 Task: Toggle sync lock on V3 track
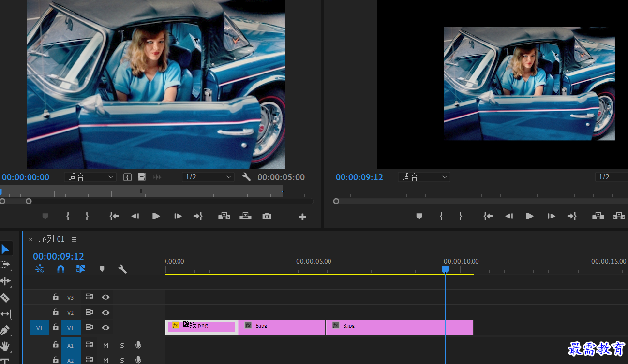(90, 297)
